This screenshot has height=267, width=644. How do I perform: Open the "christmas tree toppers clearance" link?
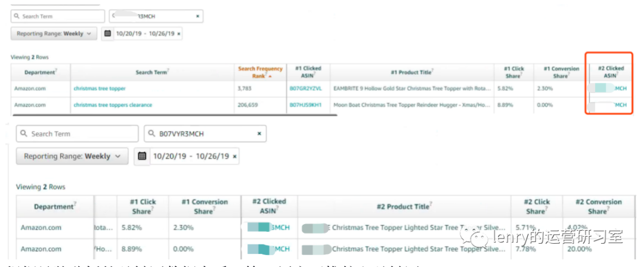point(113,105)
